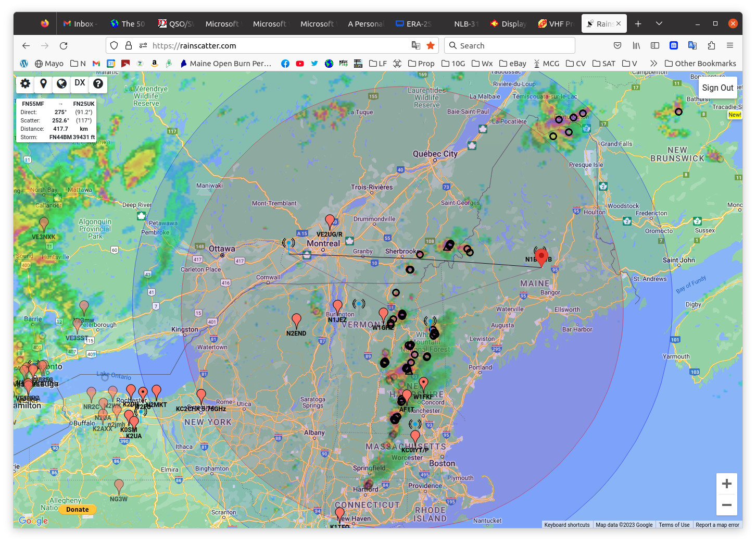The width and height of the screenshot is (756, 543).
Task: Open the list all tabs dropdown
Action: tap(659, 23)
